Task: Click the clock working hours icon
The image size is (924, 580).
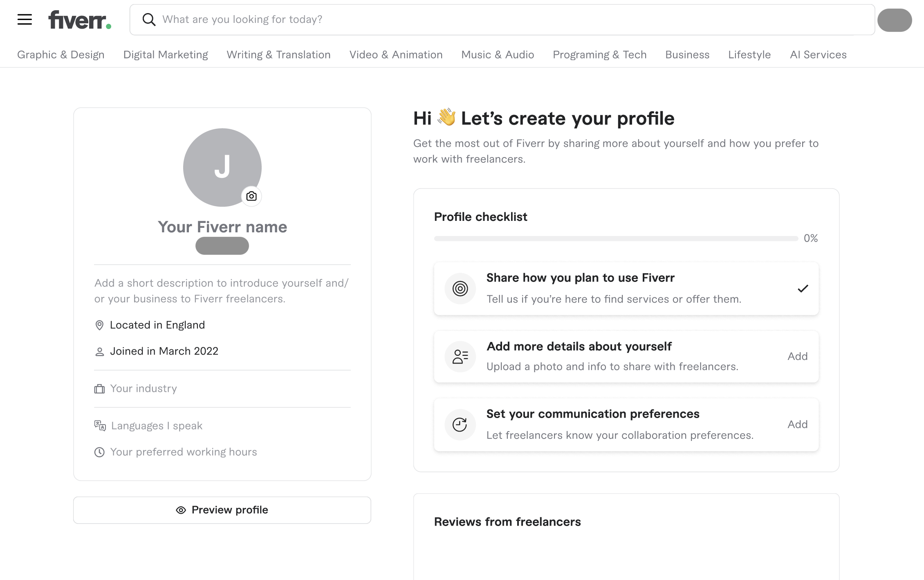Action: 99,452
